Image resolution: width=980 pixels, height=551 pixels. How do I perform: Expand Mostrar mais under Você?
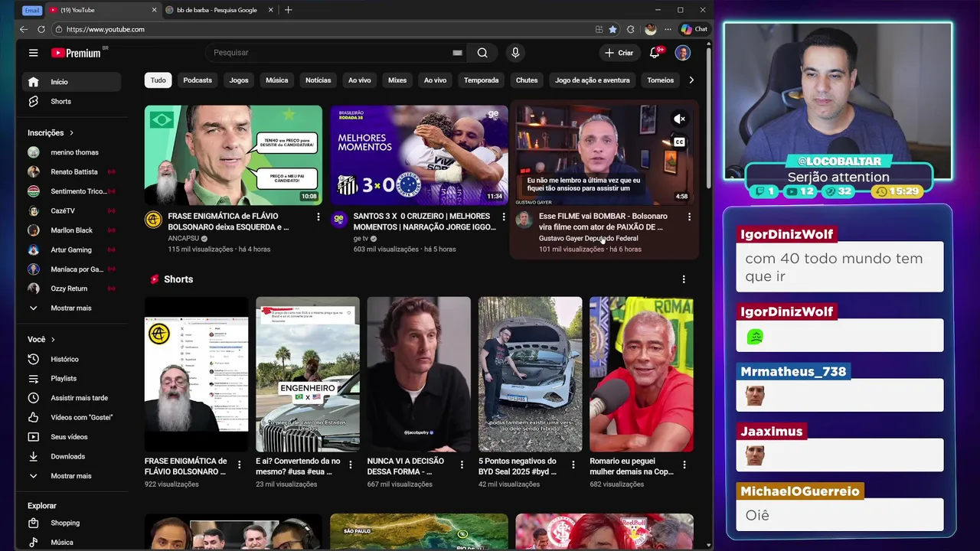point(71,476)
